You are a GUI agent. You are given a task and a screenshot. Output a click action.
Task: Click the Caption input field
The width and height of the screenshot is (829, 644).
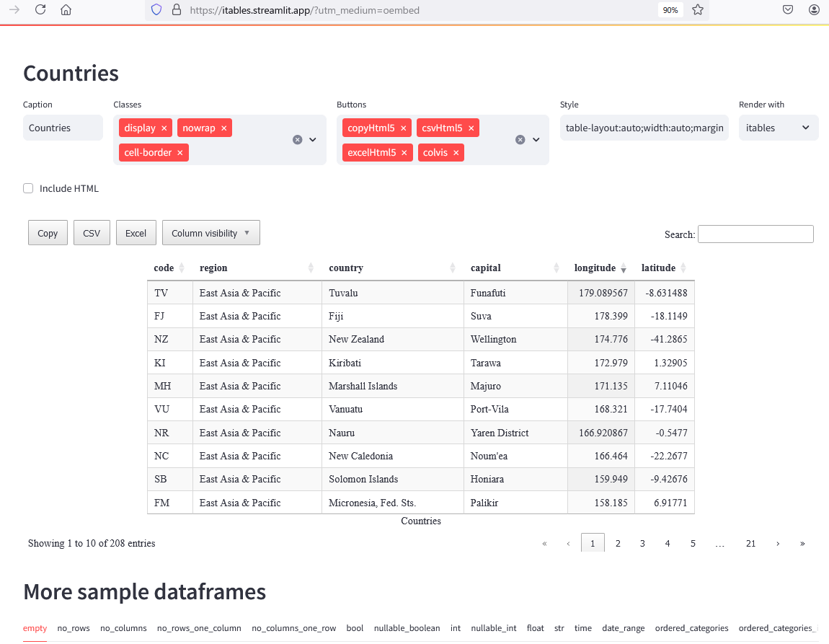[x=63, y=128]
